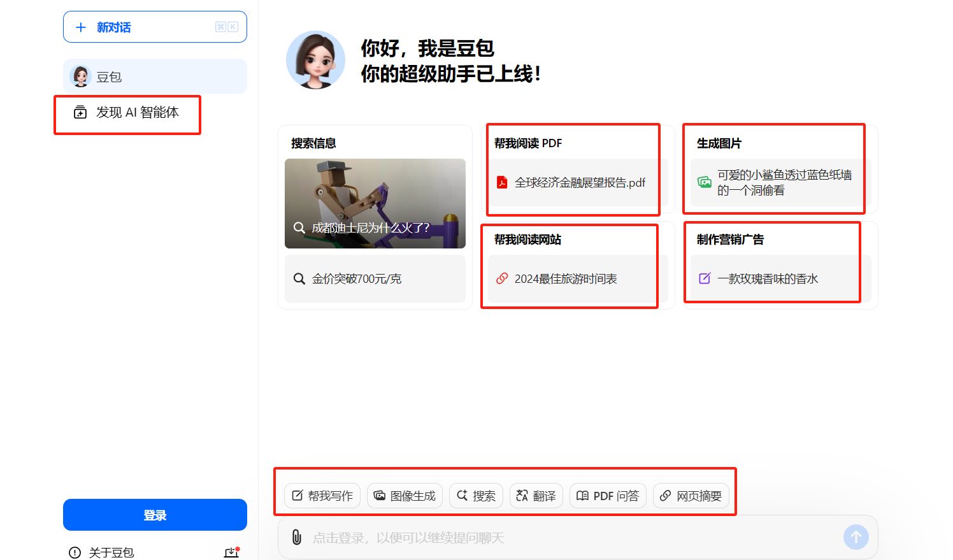Click the large 豆包 avatar in header
Screen dimensions: 953x560
pyautogui.click(x=315, y=60)
